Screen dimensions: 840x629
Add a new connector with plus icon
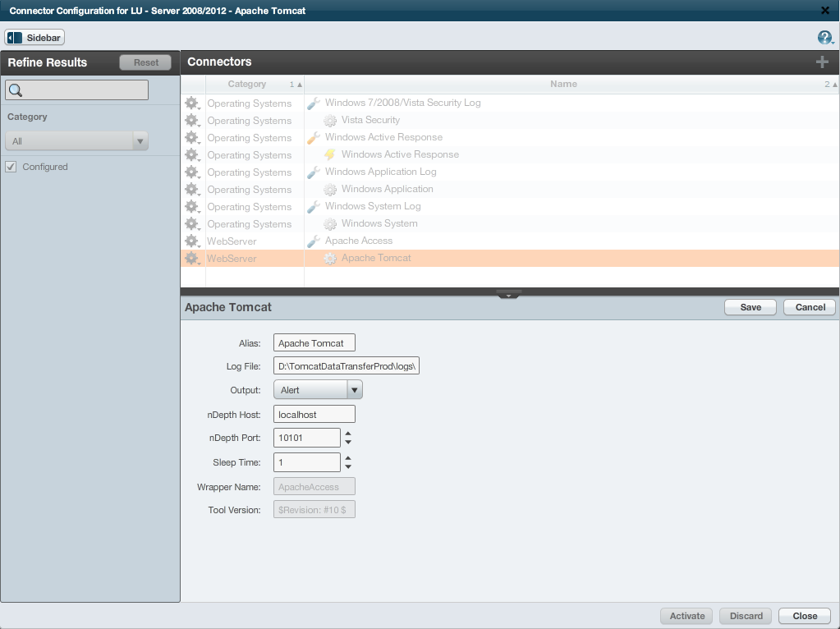coord(822,62)
